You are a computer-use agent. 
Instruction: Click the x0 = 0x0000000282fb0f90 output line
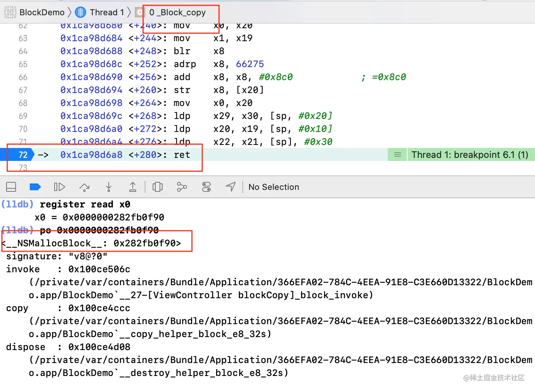click(99, 217)
